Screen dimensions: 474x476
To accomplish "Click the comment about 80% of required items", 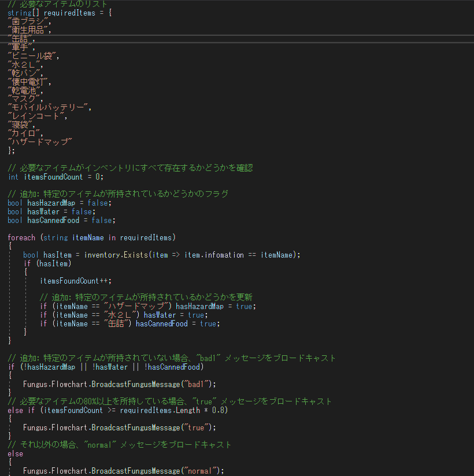I will coord(170,401).
